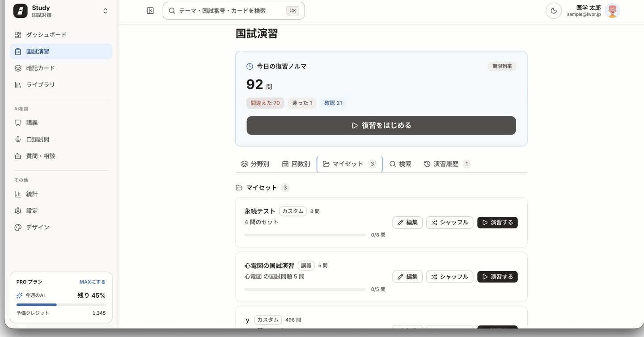Select the 確認 21 chip
644x337 pixels.
pyautogui.click(x=333, y=103)
